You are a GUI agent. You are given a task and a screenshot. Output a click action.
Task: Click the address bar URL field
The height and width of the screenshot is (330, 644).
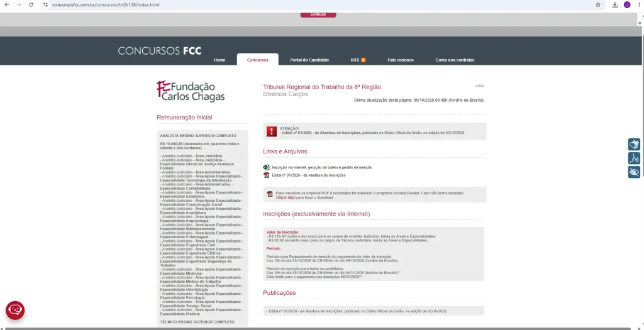320,5
